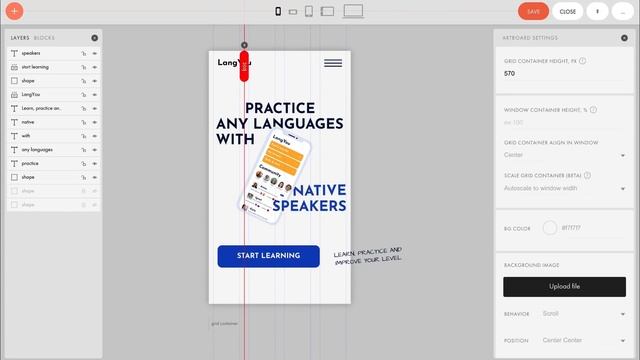
Task: Open help for Grid Container Height
Action: [x=582, y=61]
